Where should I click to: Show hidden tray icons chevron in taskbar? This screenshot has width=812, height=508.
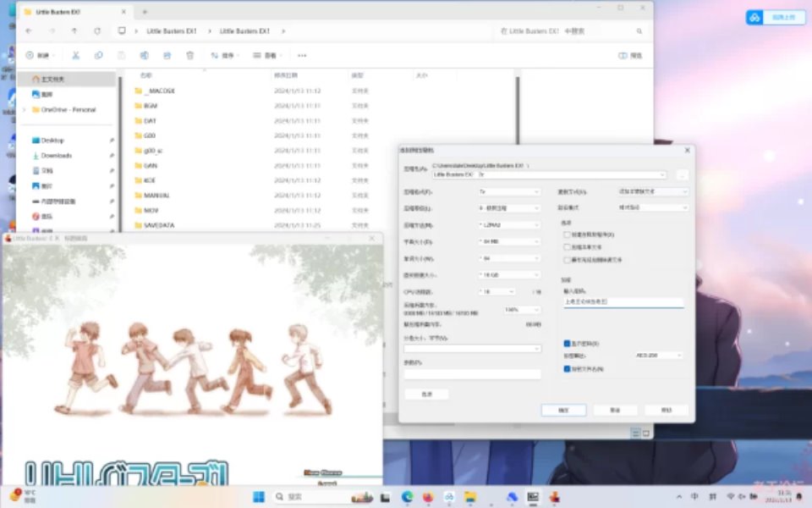679,497
